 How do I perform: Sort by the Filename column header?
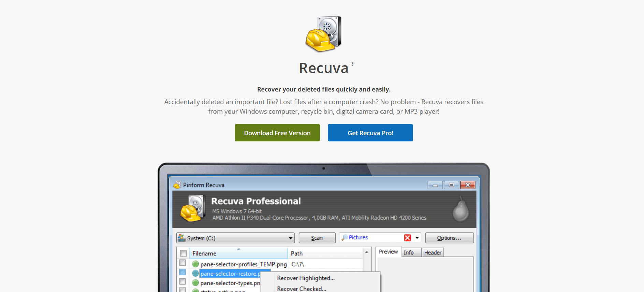(x=239, y=253)
